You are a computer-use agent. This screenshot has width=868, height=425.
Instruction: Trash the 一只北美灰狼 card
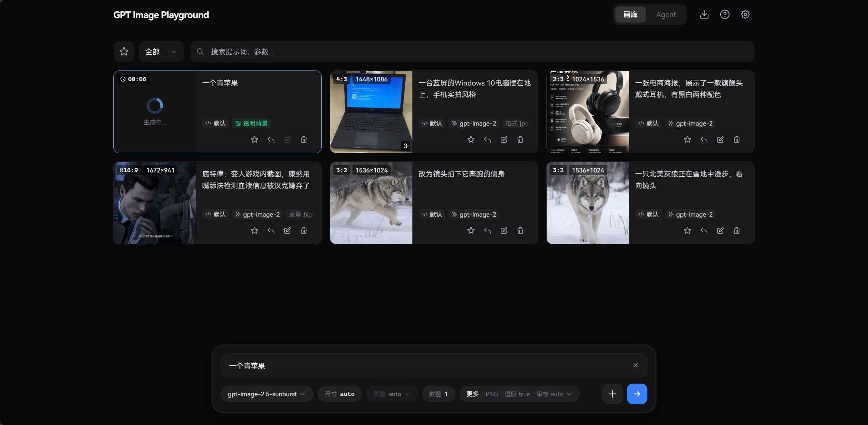[x=736, y=231]
